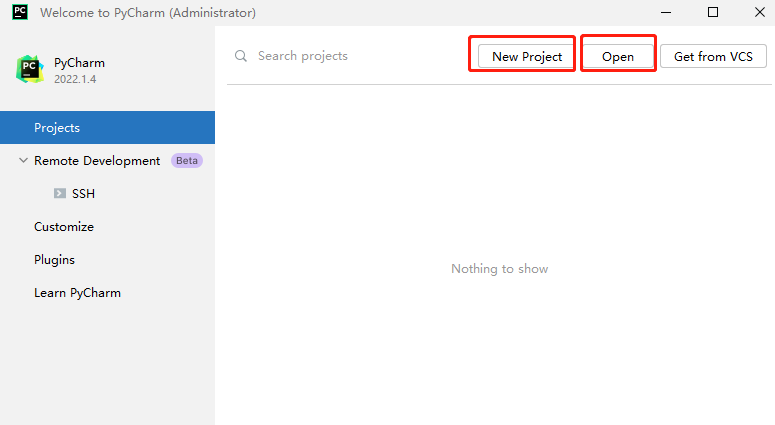Focus the Search projects field
Viewport: 775px width, 425px height.
pos(302,56)
